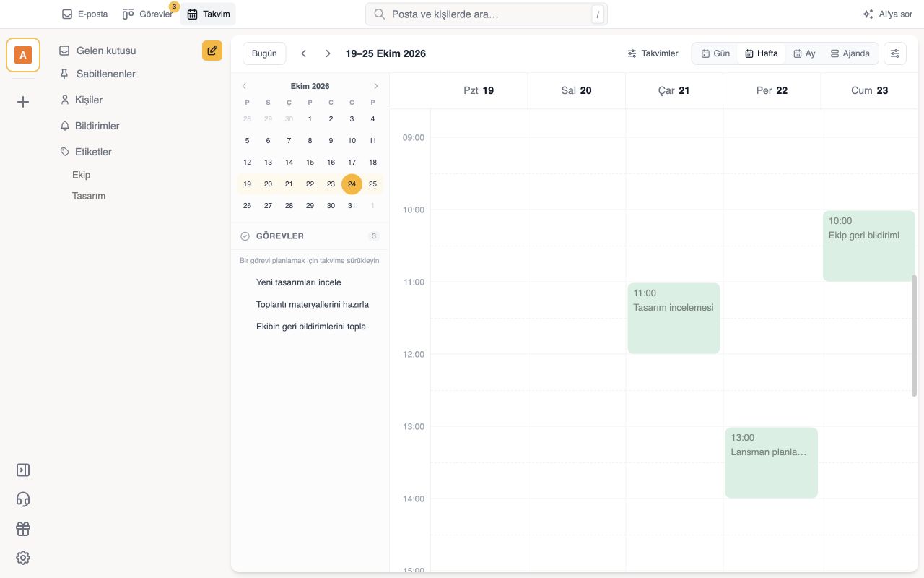This screenshot has height=578, width=924.
Task: Go to next week chevron
Action: [x=328, y=53]
